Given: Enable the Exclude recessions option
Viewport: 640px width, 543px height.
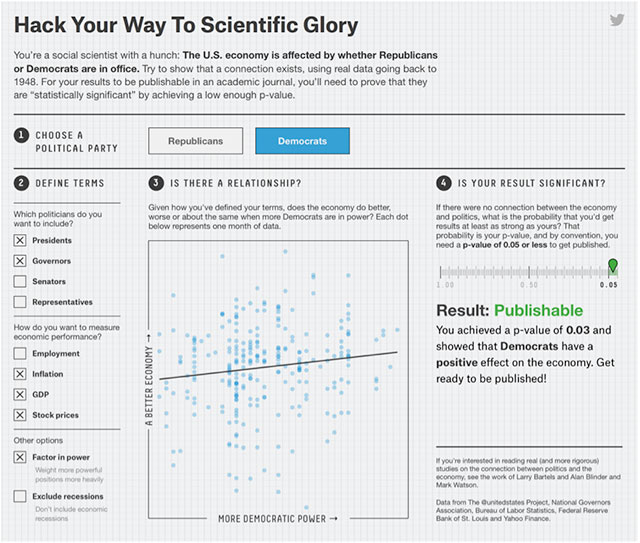Looking at the screenshot, I should point(20,496).
